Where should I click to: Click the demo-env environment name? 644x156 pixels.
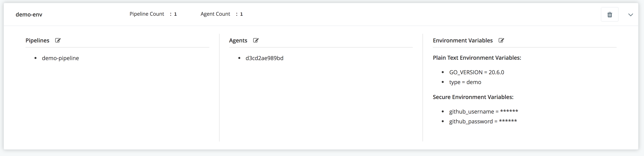coord(29,15)
